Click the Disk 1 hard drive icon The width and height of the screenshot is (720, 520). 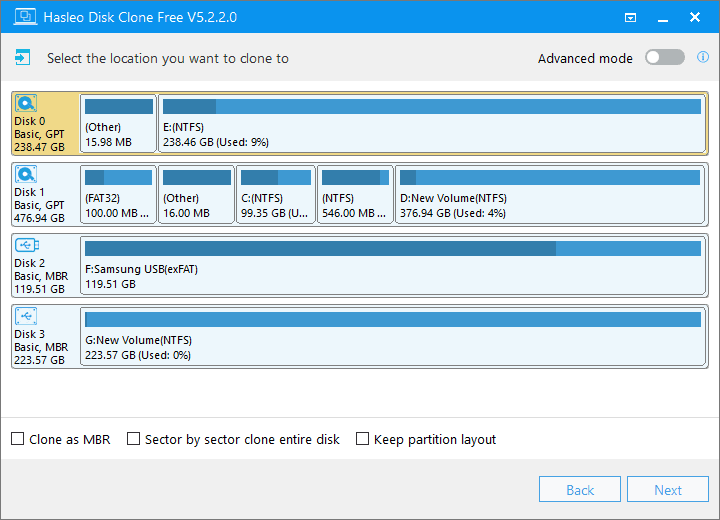tap(26, 174)
